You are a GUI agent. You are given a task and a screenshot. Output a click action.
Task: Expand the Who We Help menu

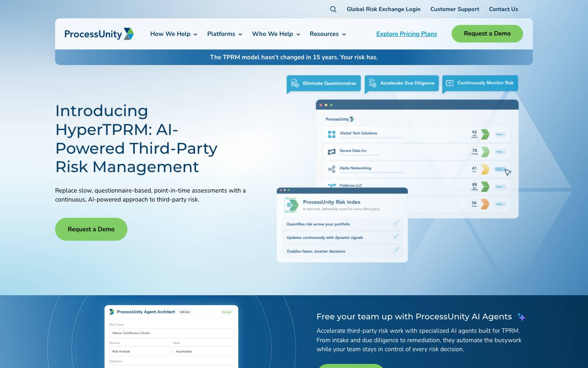click(276, 34)
